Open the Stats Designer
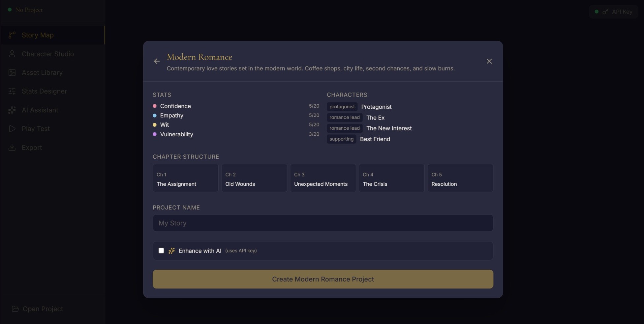The width and height of the screenshot is (644, 324). (x=44, y=91)
